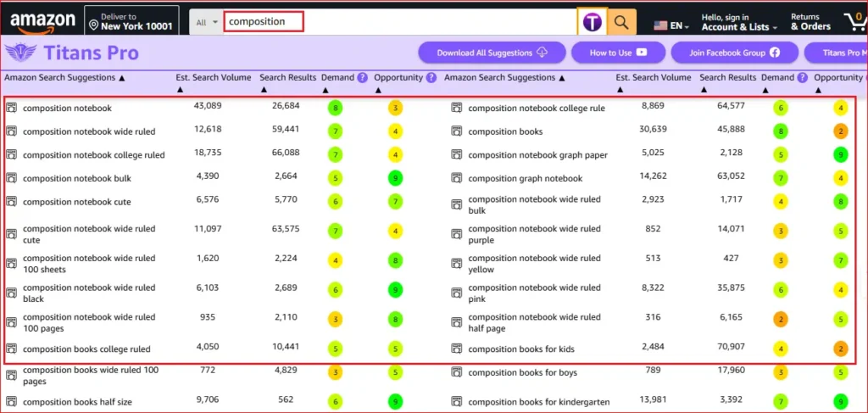Click search icon beside 'composition notebook bulk'
The height and width of the screenshot is (413, 868).
pyautogui.click(x=12, y=178)
